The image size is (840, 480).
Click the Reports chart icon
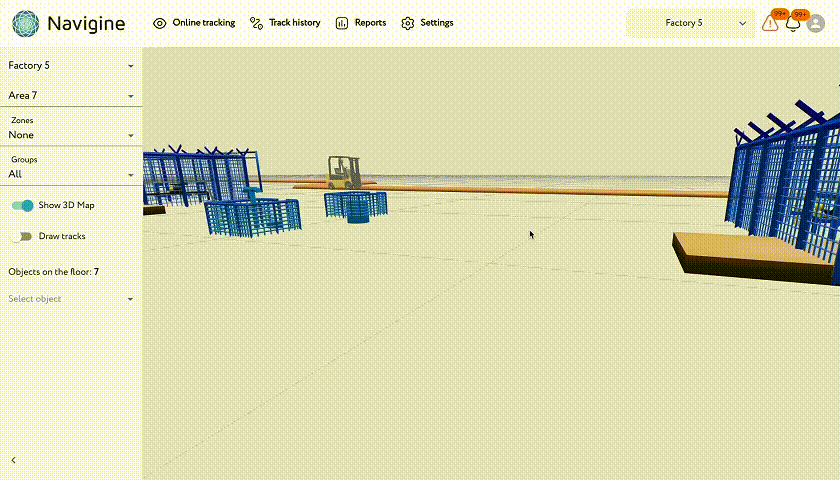(342, 23)
